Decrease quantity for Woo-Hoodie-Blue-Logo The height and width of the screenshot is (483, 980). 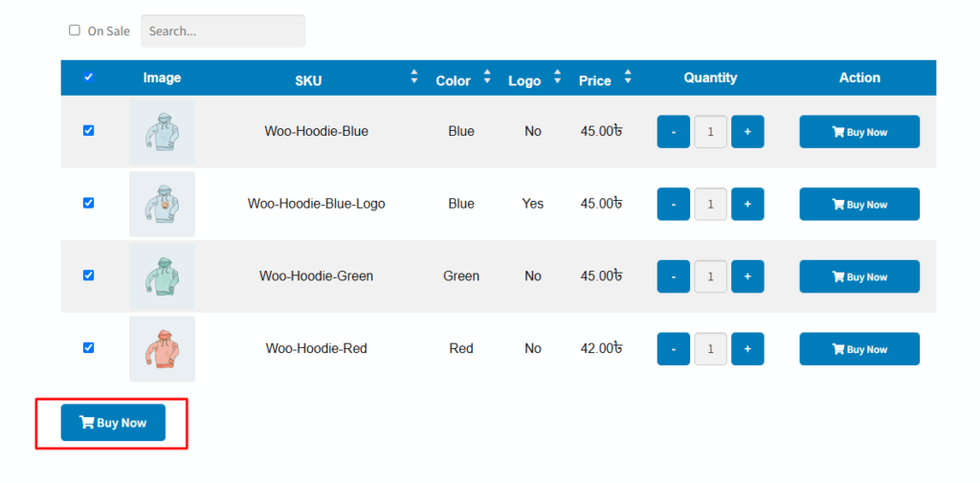click(673, 205)
